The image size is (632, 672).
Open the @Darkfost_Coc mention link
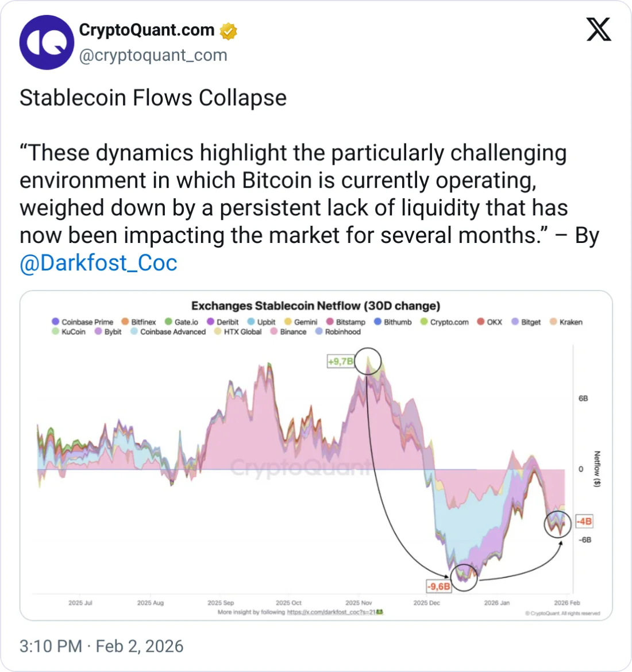click(x=98, y=263)
